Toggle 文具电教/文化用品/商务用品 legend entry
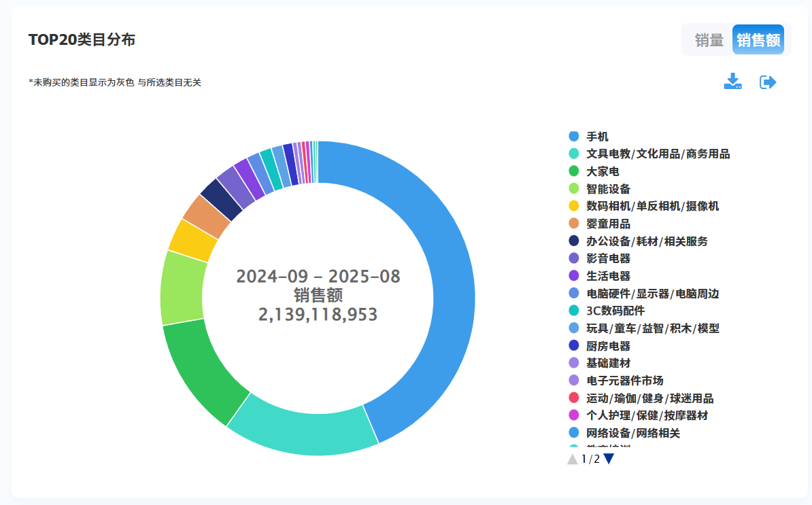The height and width of the screenshot is (505, 812). [649, 154]
